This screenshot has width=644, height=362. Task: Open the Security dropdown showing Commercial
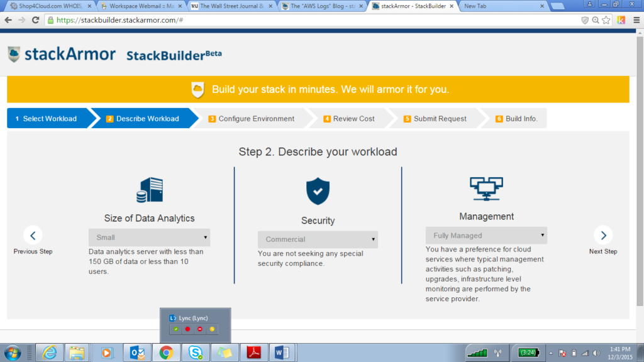318,239
